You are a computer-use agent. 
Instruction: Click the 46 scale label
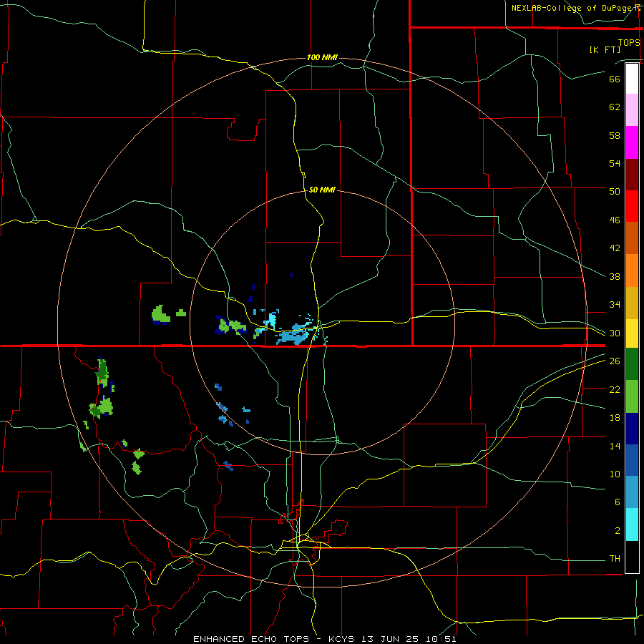615,220
